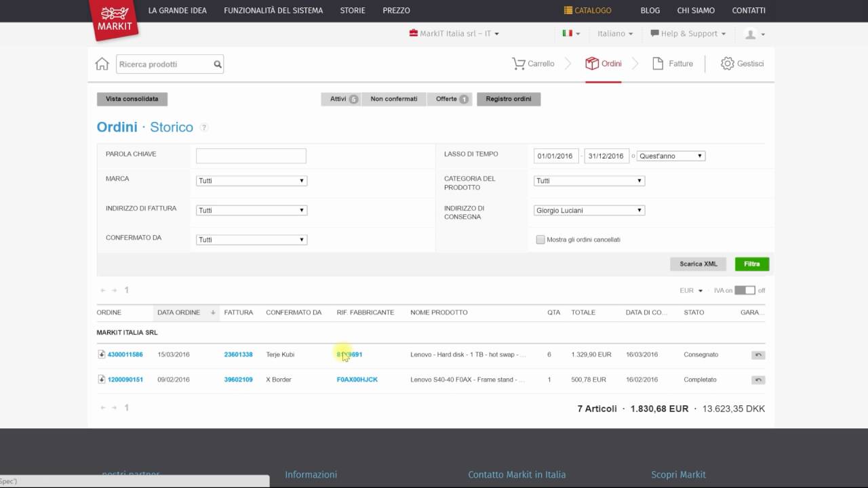This screenshot has height=488, width=868.
Task: Open order link 4300011586
Action: coord(125,354)
